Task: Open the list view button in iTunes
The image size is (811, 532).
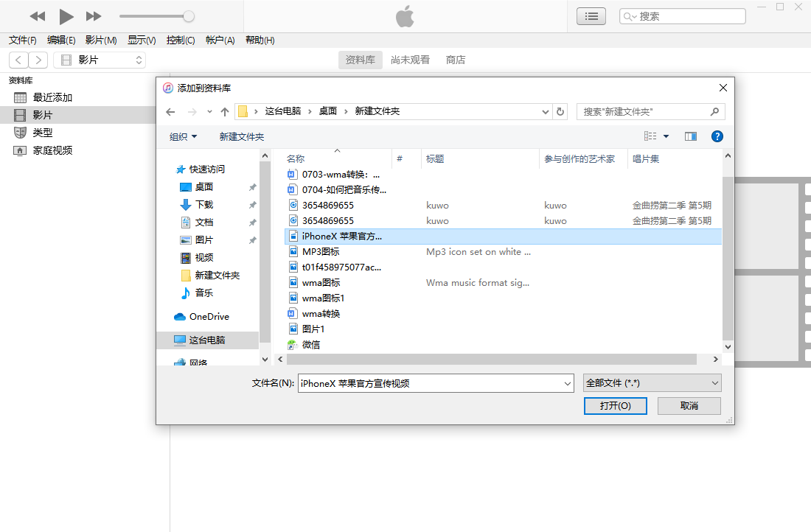Action: (x=591, y=16)
